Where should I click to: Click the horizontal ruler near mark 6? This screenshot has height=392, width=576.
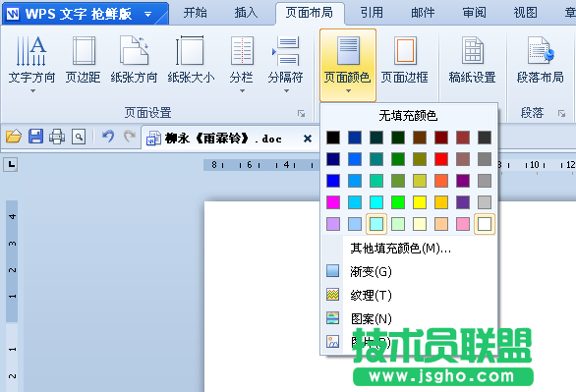[x=250, y=165]
